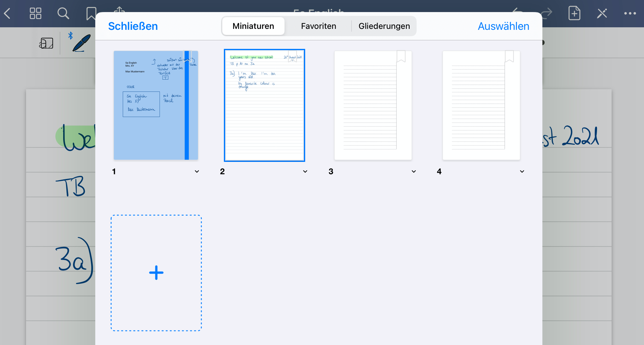Tap the back arrow in top bar
The image size is (644, 345).
click(8, 13)
